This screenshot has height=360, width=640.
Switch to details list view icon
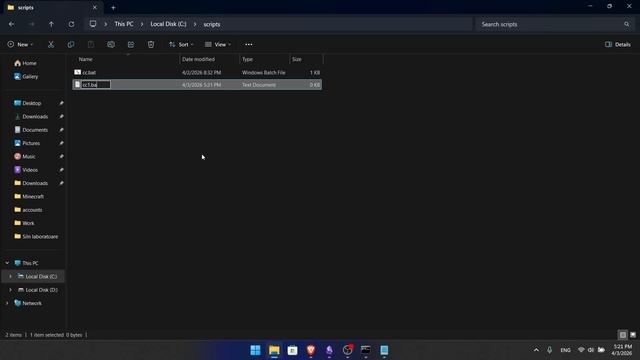coord(622,335)
